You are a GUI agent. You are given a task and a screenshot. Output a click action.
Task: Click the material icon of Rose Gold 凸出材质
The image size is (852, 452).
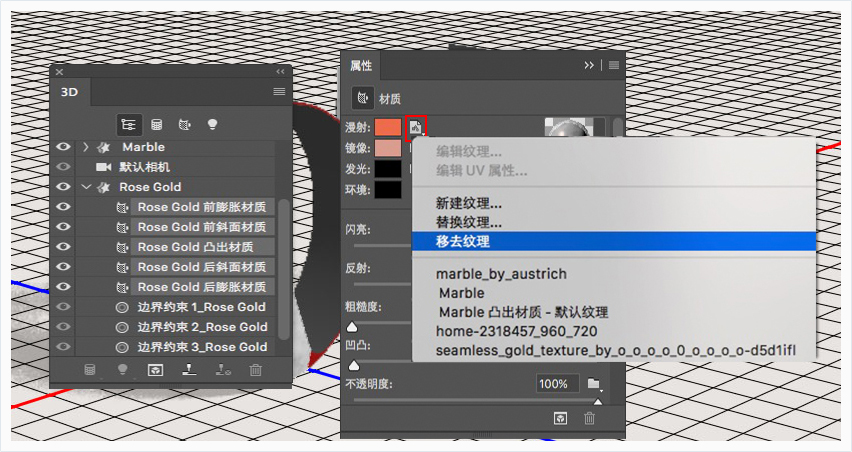(122, 247)
